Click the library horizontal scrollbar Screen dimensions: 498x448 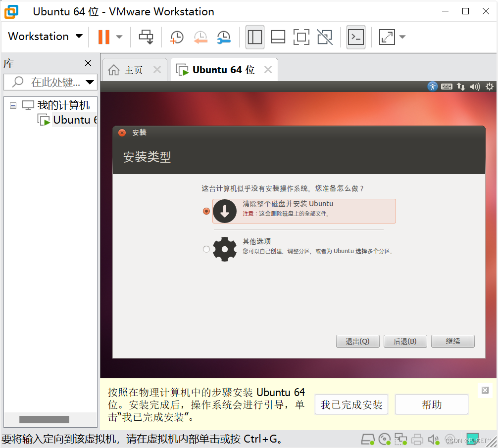pos(44,419)
